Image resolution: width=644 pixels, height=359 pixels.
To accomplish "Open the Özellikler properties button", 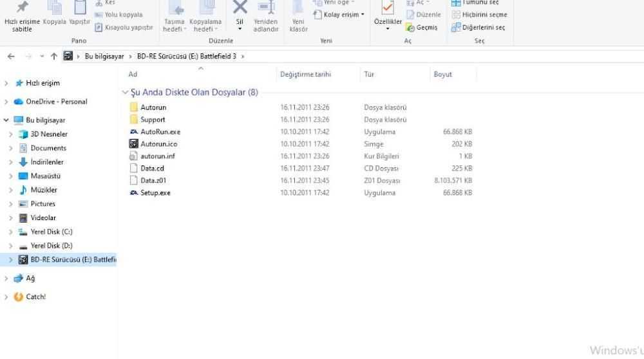I will (x=388, y=15).
